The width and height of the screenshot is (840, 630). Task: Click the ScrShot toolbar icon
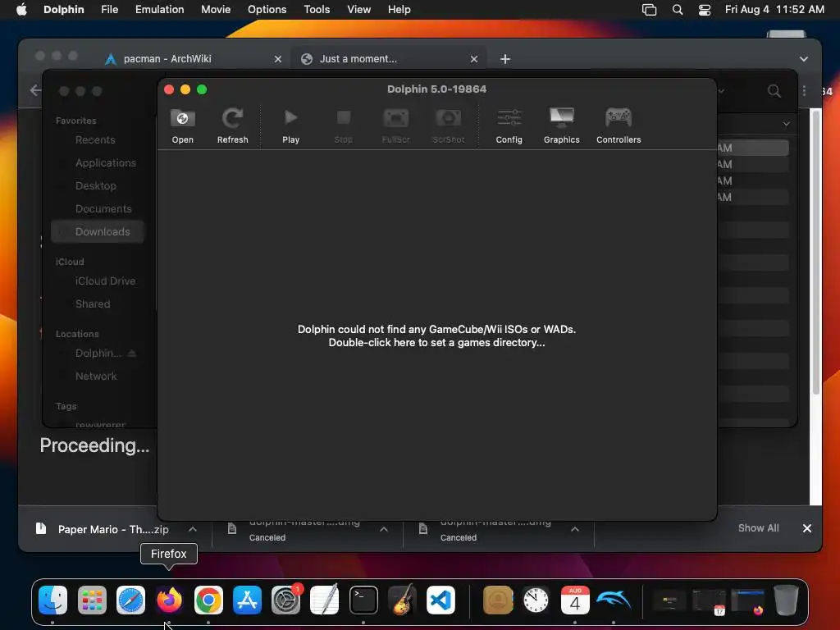click(x=449, y=126)
